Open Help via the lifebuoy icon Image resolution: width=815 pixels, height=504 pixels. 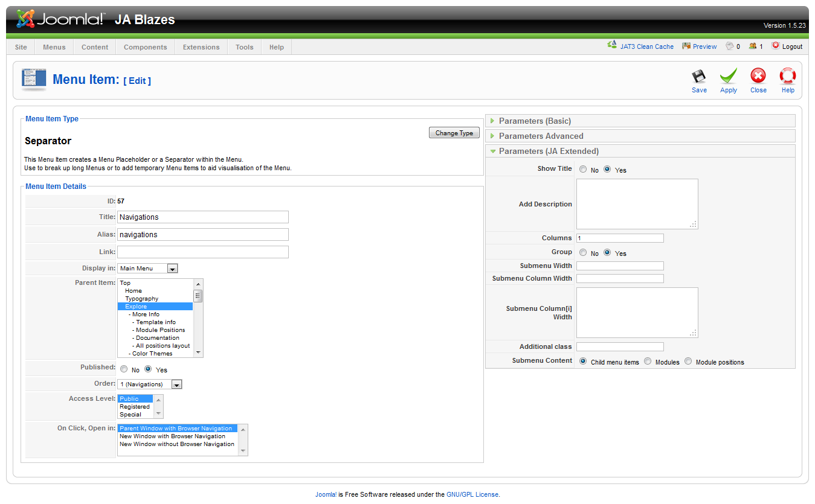click(788, 76)
